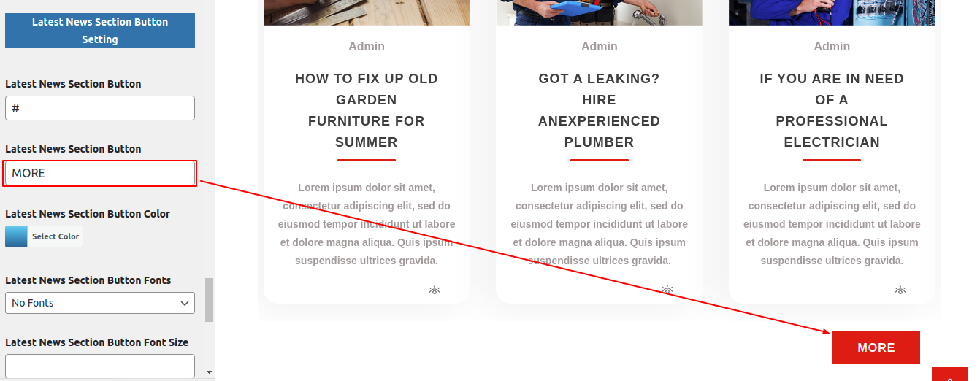The height and width of the screenshot is (381, 980).
Task: Open Select Color for button color
Action: [x=55, y=236]
